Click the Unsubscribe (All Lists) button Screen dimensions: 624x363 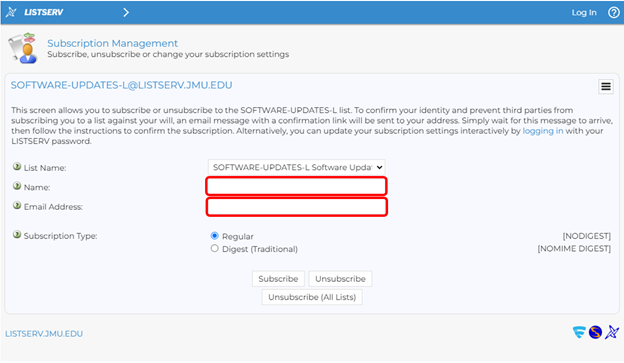[312, 297]
